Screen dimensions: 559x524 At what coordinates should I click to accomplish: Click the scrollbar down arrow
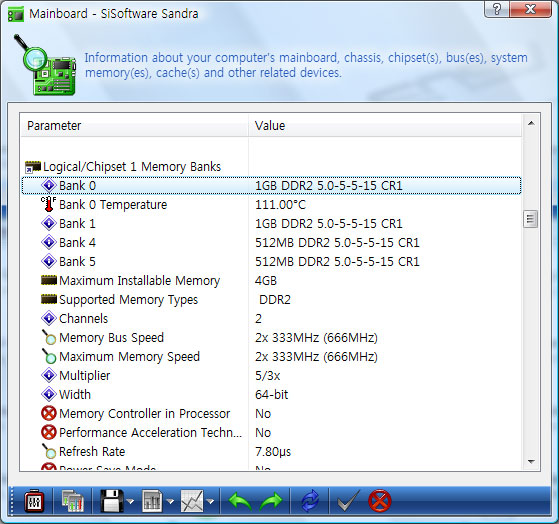(531, 462)
